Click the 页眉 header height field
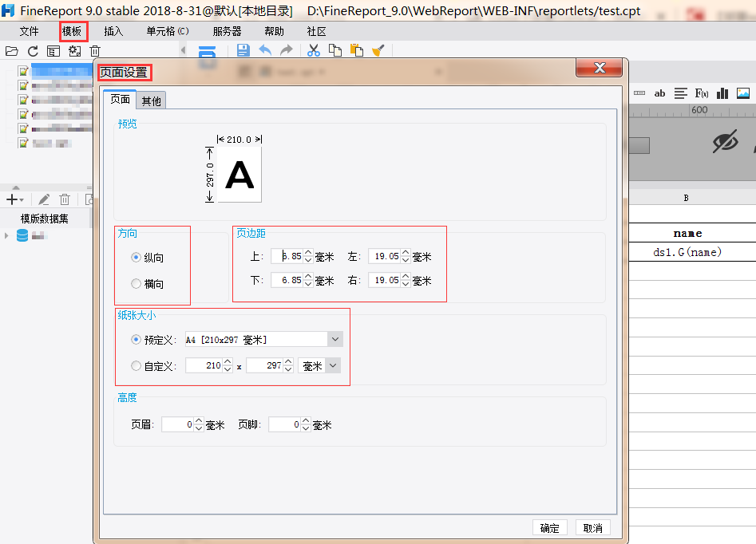Image resolution: width=756 pixels, height=544 pixels. tap(178, 424)
